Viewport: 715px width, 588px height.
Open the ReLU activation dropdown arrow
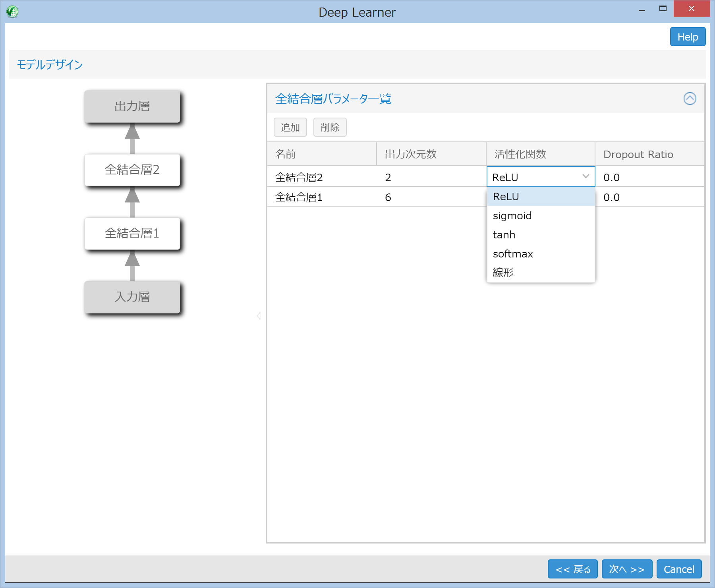point(586,176)
